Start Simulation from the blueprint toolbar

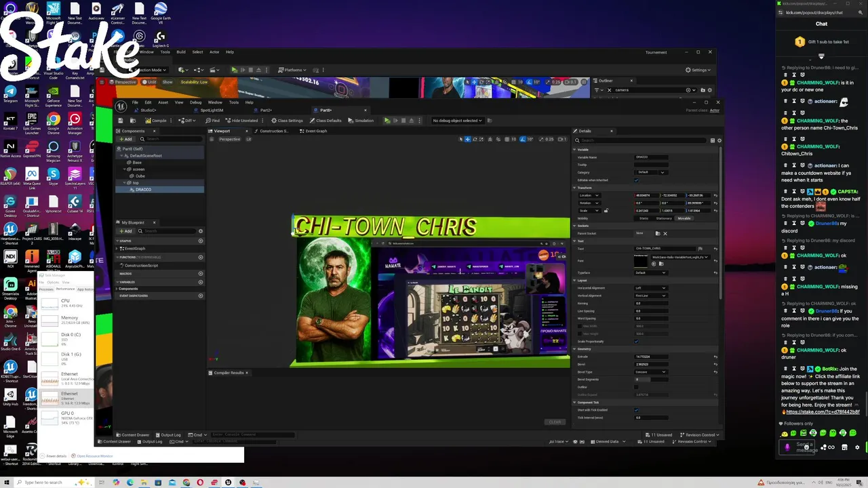tap(361, 121)
